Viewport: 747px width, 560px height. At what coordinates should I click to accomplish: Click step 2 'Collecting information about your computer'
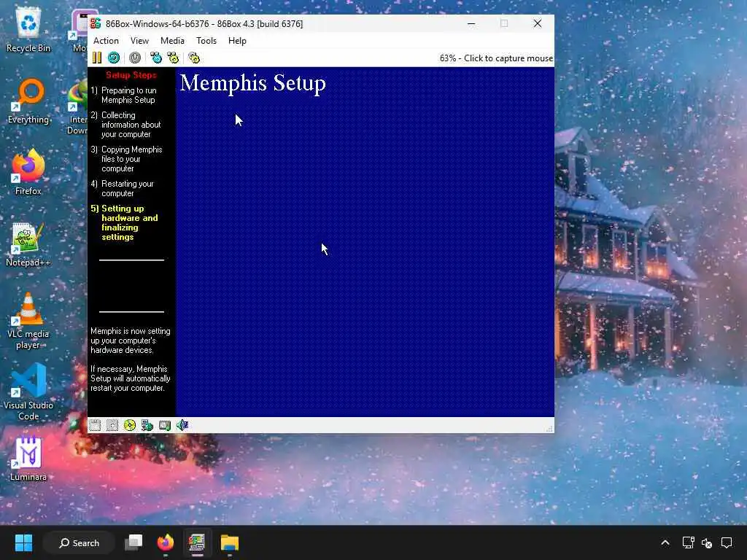[125, 125]
